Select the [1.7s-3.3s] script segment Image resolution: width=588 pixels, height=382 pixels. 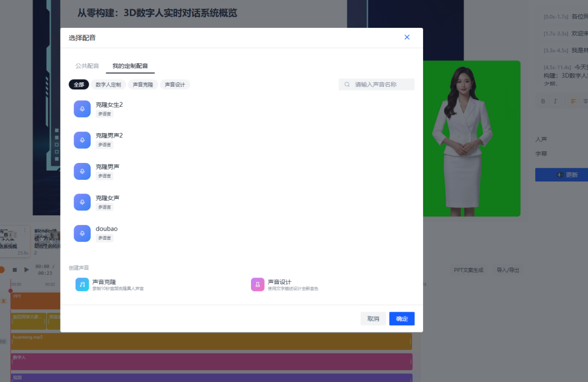[x=566, y=33]
